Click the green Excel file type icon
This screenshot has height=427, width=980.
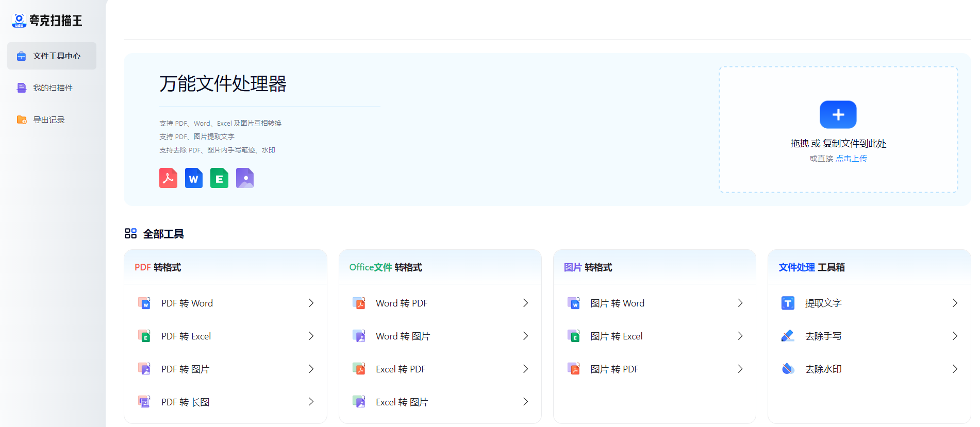pos(219,178)
